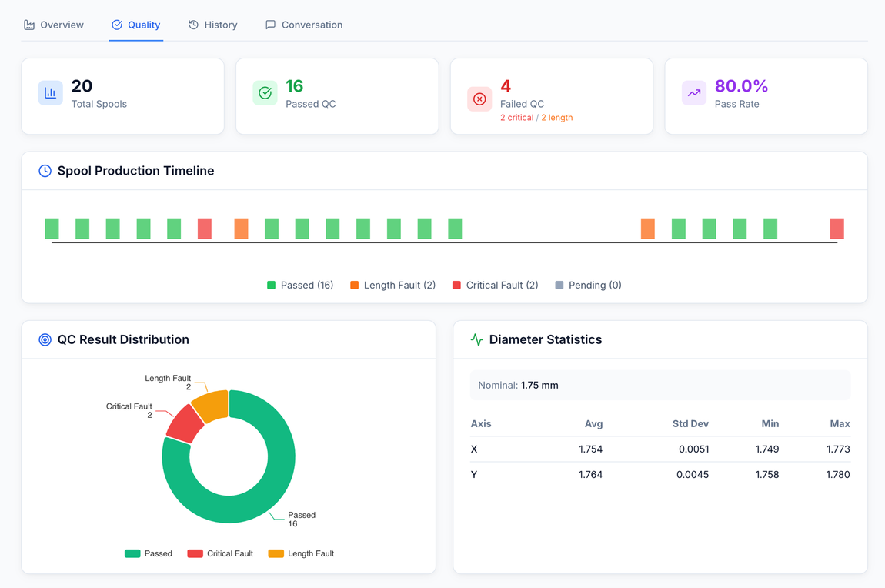Click the Nominal 1.75 mm value

coord(539,386)
